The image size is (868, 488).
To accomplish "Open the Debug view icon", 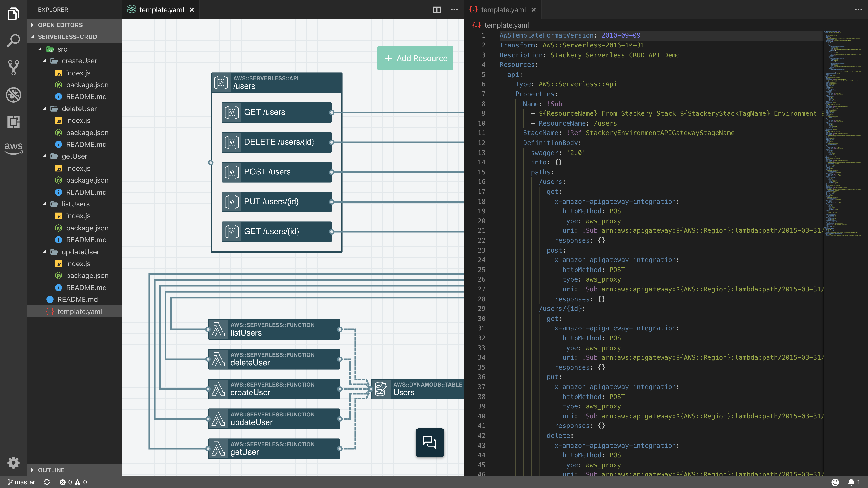I will coord(14,95).
